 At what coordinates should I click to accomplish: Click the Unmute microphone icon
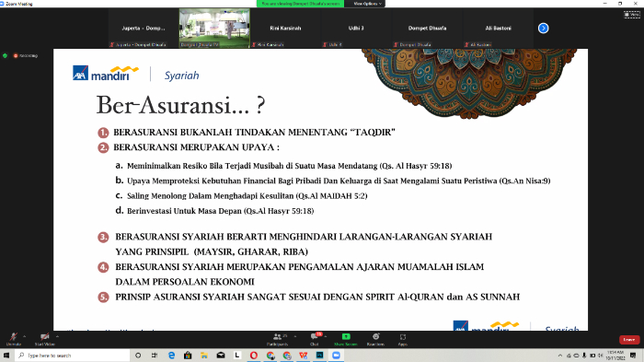click(13, 337)
